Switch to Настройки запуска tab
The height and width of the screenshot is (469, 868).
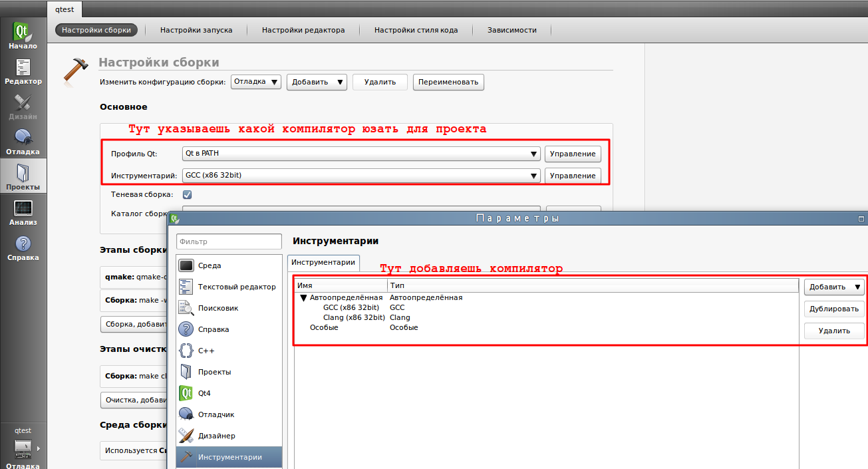(x=196, y=30)
